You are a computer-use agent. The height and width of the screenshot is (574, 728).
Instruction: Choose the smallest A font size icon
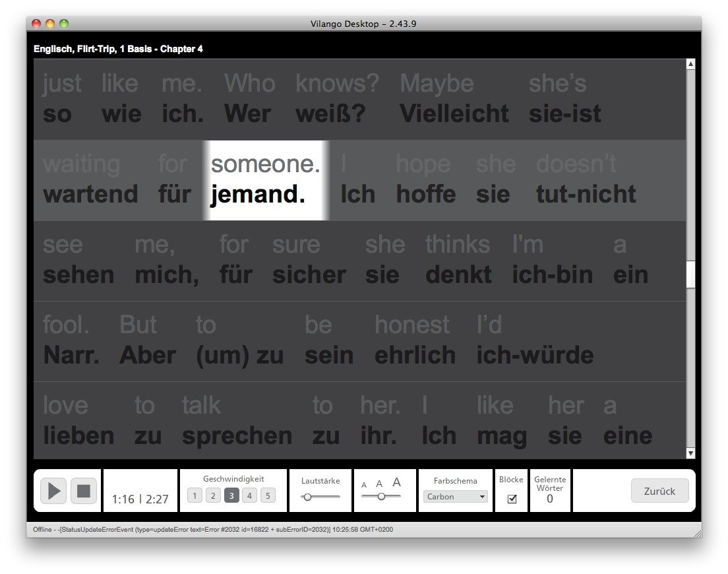point(364,485)
